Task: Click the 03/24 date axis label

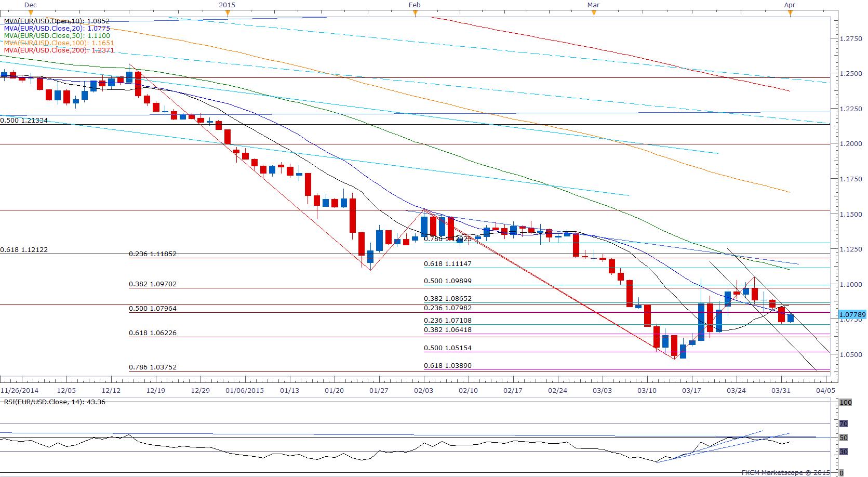Action: click(x=736, y=390)
